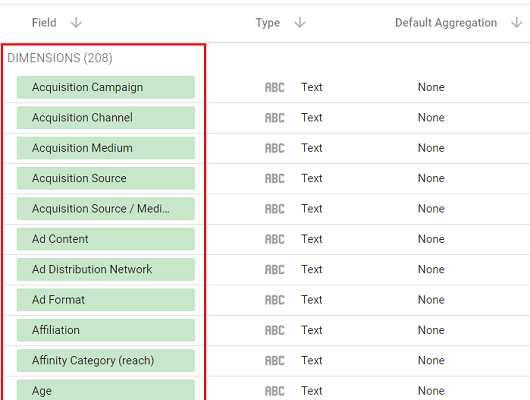Sort by Field column arrow

76,23
